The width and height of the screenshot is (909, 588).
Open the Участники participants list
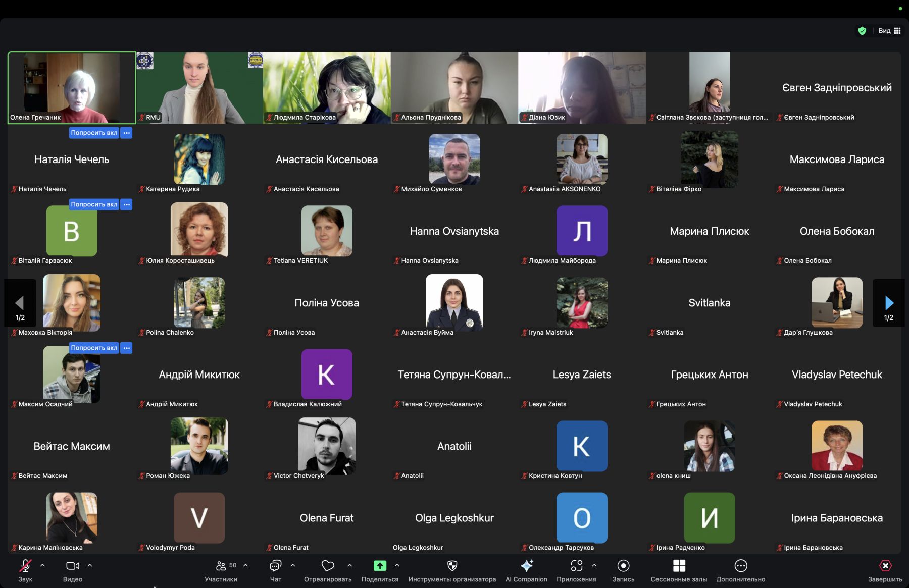point(221,566)
